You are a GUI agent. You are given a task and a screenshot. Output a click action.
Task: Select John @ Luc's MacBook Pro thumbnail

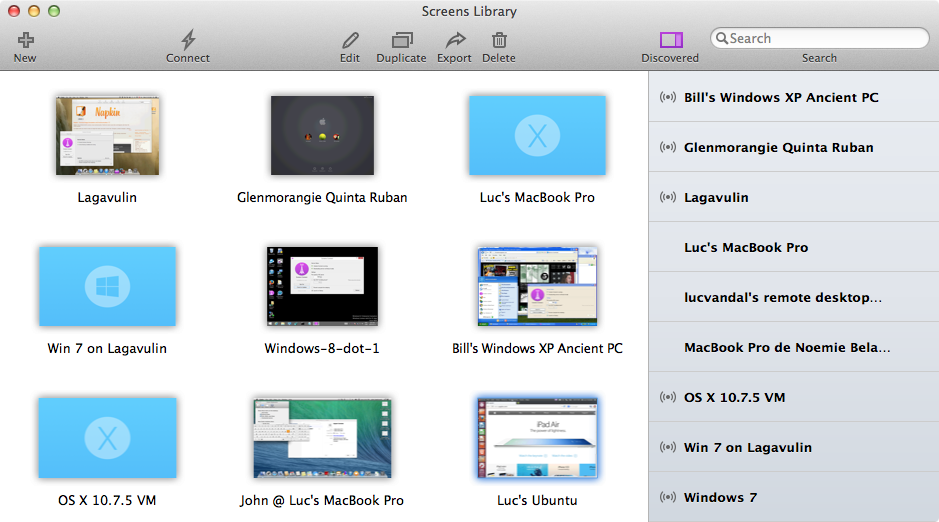(x=322, y=438)
